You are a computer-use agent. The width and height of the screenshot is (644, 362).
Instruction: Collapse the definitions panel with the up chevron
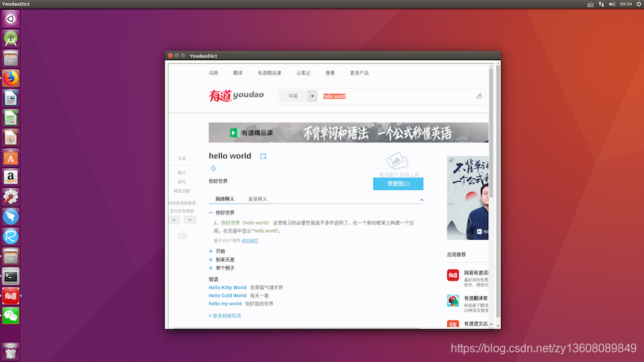tap(421, 200)
